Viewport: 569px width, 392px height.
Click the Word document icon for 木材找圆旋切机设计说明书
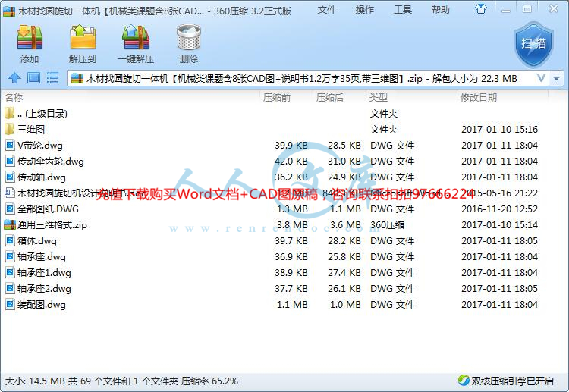pyautogui.click(x=10, y=193)
